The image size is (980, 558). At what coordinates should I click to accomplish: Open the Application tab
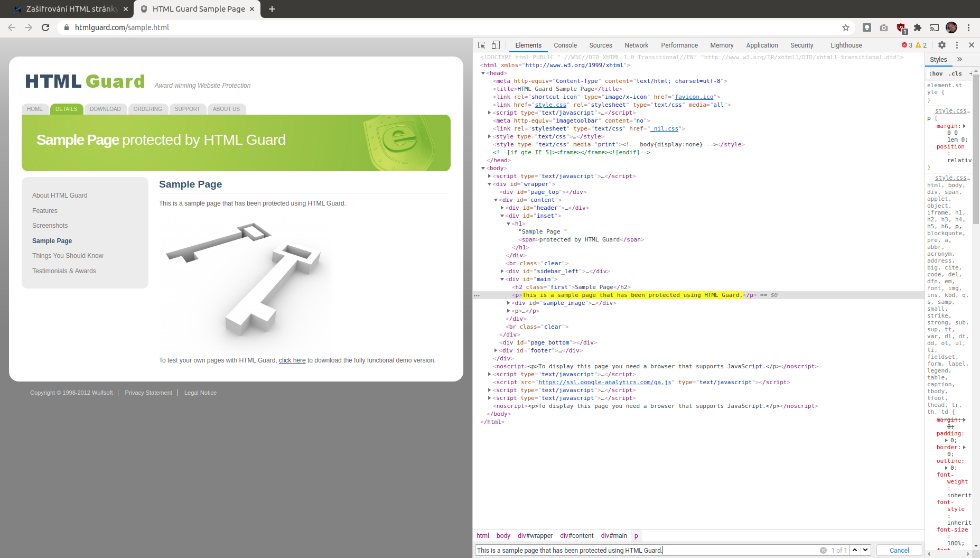coord(762,45)
